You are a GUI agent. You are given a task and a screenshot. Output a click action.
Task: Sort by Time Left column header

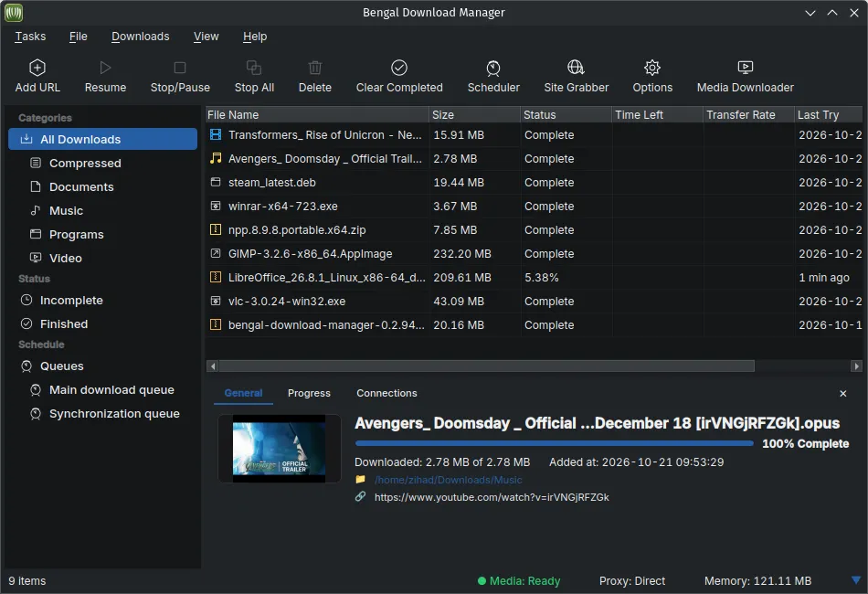pyautogui.click(x=657, y=114)
